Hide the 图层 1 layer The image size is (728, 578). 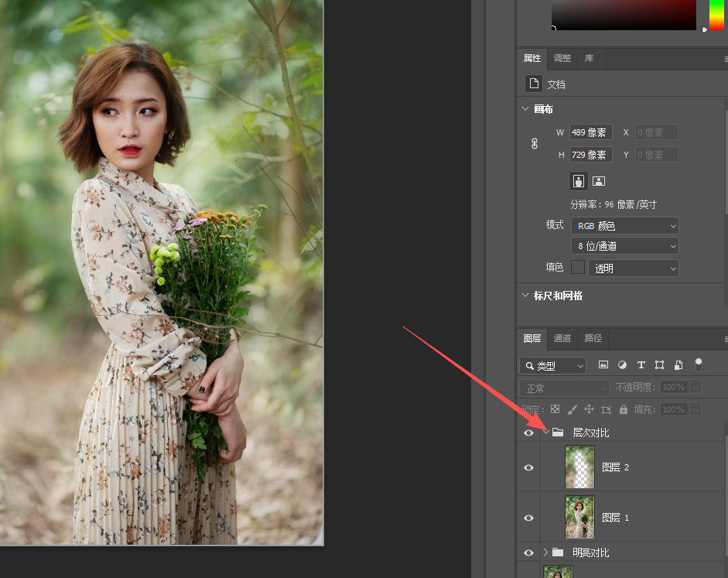click(x=528, y=518)
